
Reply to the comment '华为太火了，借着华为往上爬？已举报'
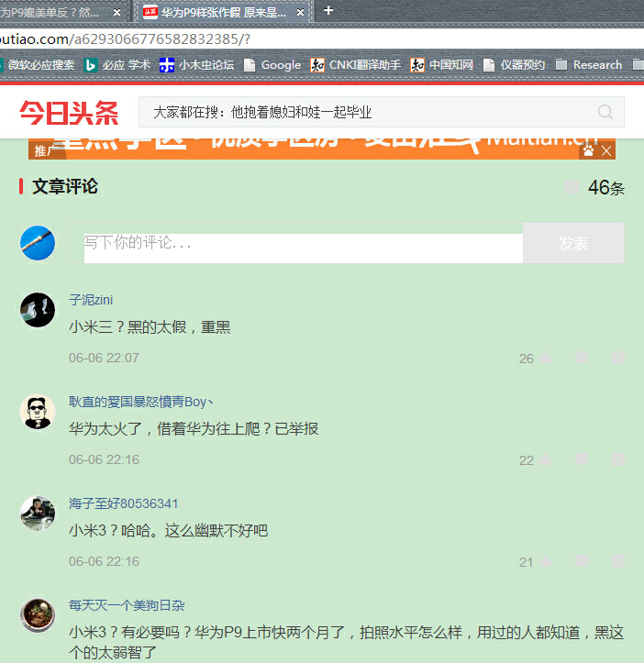(582, 459)
